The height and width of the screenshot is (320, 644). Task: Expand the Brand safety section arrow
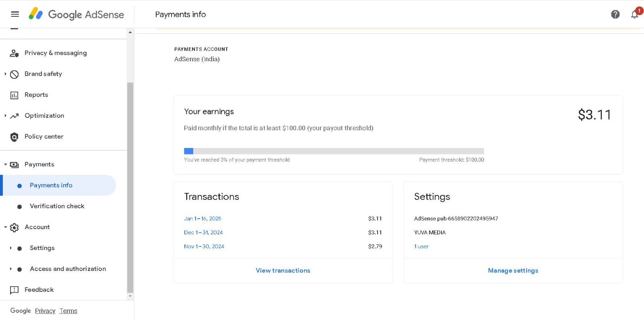tap(5, 74)
